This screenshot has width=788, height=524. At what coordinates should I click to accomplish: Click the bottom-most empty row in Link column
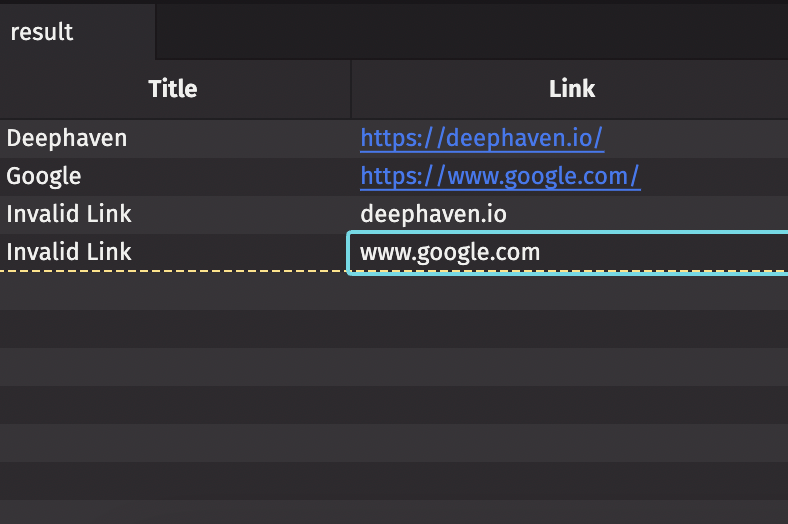568,510
